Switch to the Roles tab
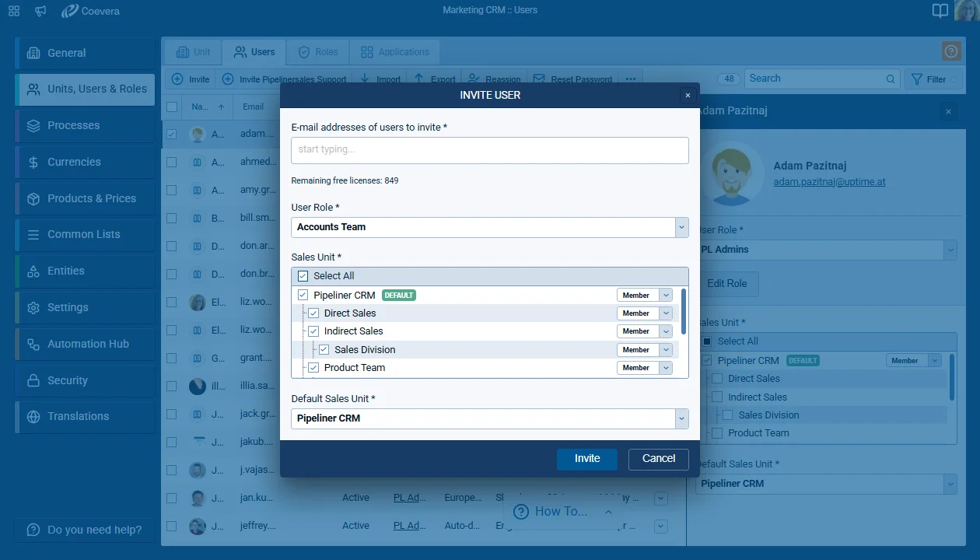Image resolution: width=980 pixels, height=560 pixels. [x=318, y=52]
